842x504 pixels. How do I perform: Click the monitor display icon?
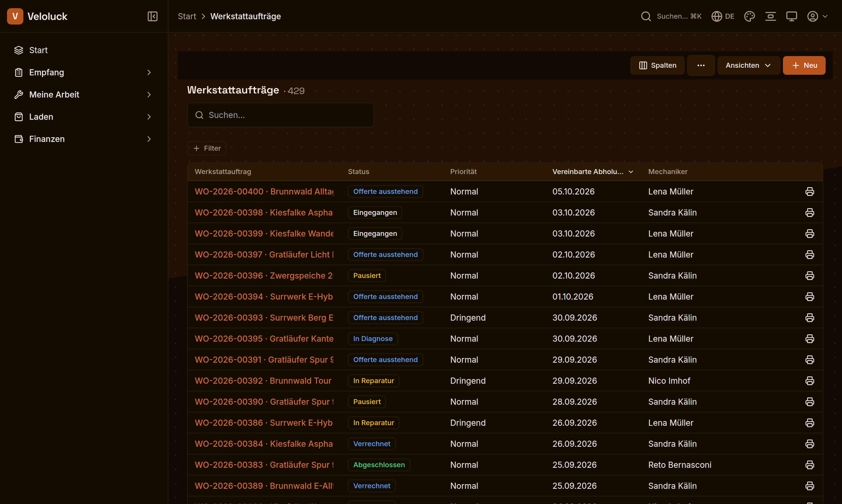(791, 16)
